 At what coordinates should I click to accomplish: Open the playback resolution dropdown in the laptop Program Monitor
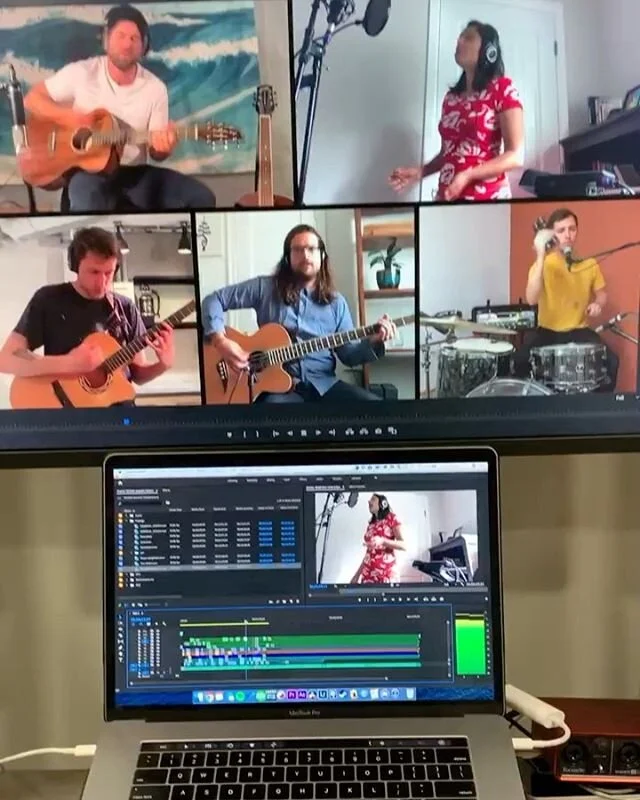point(451,585)
